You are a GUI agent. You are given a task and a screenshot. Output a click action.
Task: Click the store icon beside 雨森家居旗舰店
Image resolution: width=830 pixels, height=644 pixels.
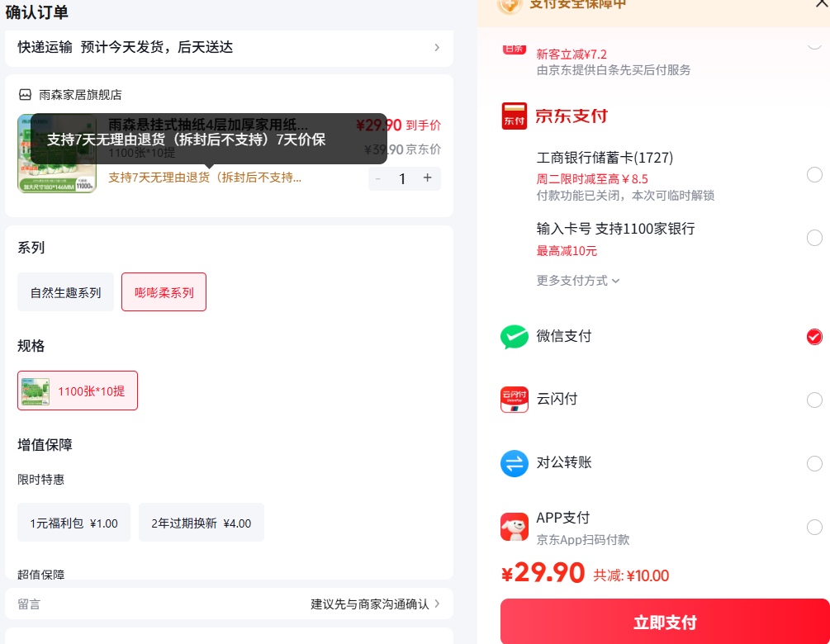click(25, 95)
